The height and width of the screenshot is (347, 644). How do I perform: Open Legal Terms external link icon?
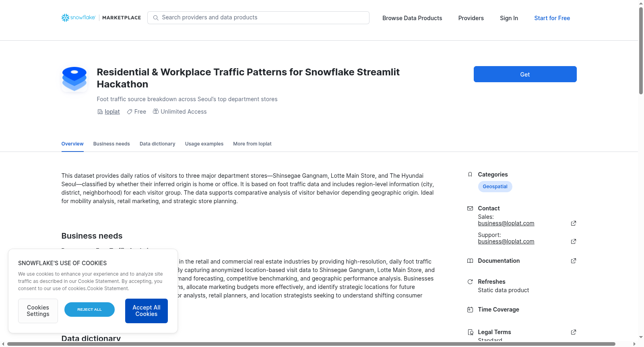pyautogui.click(x=574, y=332)
